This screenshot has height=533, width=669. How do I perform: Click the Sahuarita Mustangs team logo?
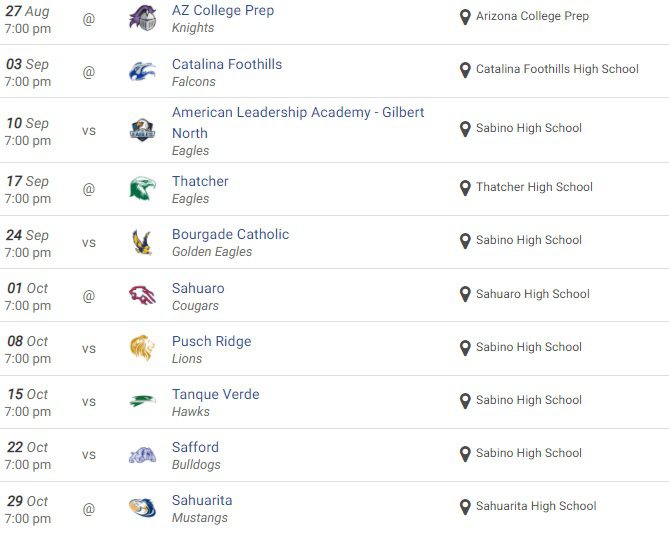point(143,508)
